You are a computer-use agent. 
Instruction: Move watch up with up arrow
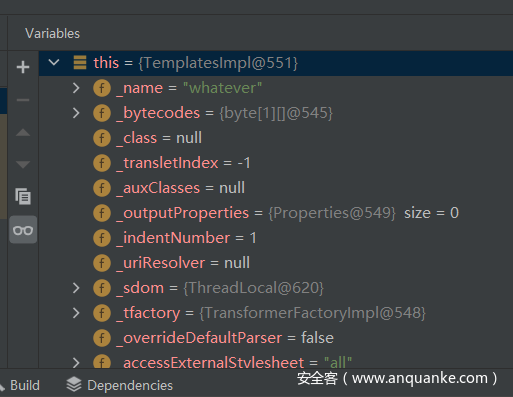click(x=23, y=132)
